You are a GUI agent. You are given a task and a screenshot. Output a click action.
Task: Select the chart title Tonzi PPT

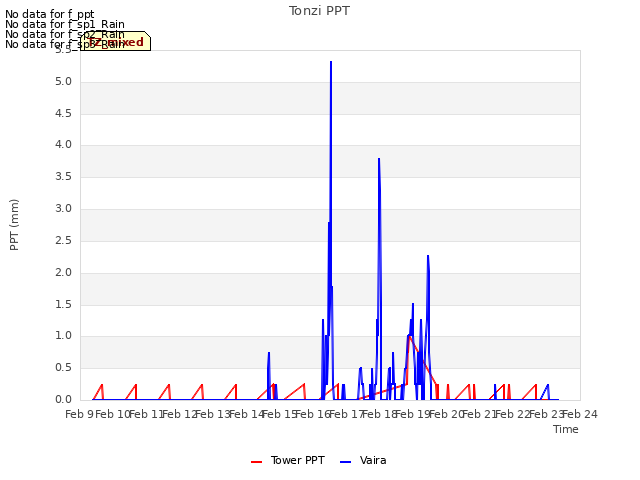click(319, 11)
